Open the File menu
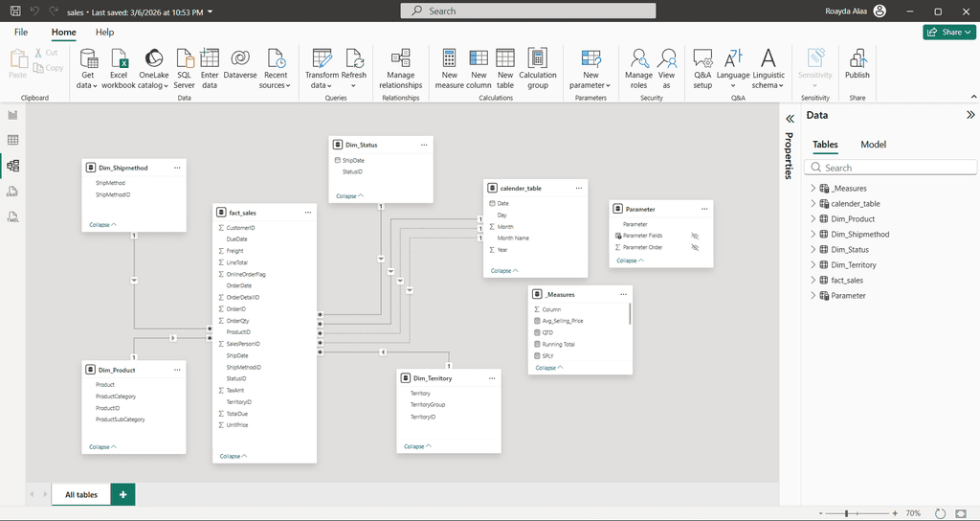Screen dimensions: 980x521 (21, 32)
